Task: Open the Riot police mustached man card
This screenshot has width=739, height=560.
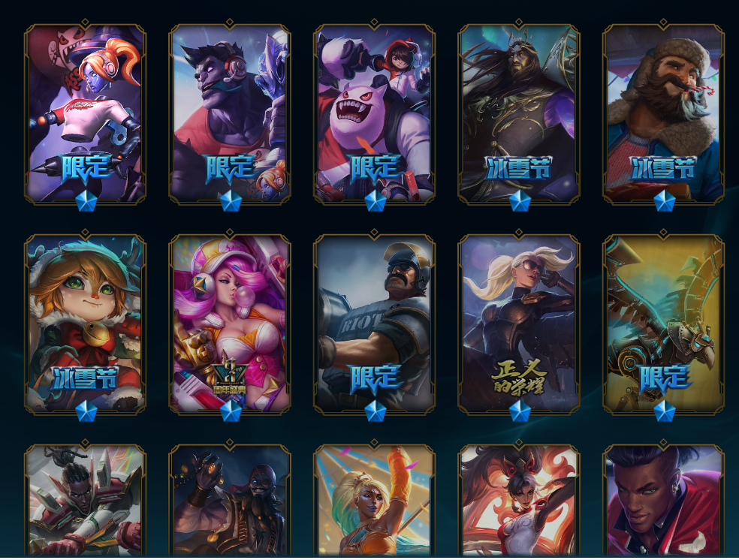Action: click(x=374, y=325)
